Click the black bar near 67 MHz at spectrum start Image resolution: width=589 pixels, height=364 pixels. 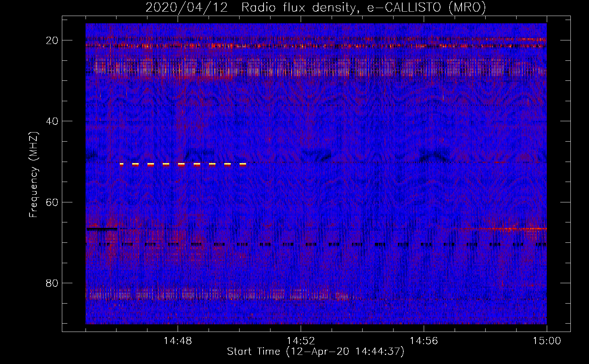tap(102, 229)
